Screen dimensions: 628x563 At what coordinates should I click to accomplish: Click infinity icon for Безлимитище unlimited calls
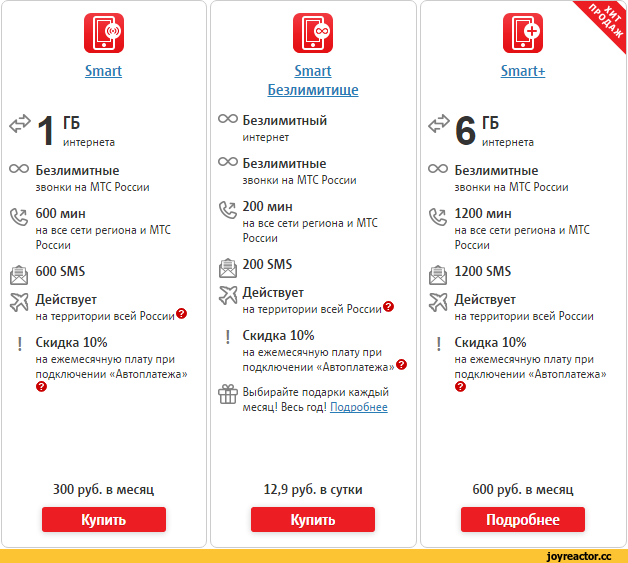[228, 161]
